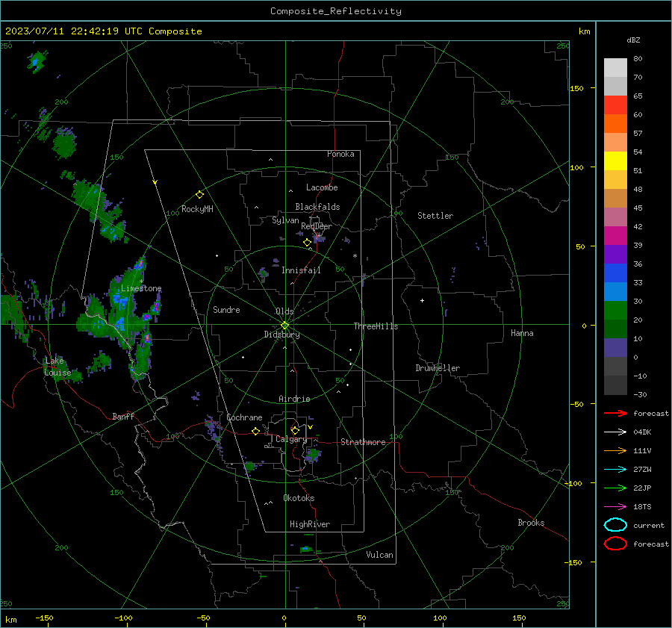Click the Innisfail label
Screen dimensions: 672x628
[301, 270]
